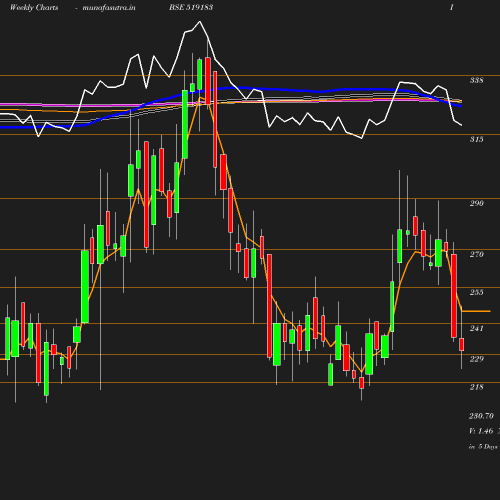500x500 pixels.
Task: Click the 290 price axis label
Action: point(477,203)
